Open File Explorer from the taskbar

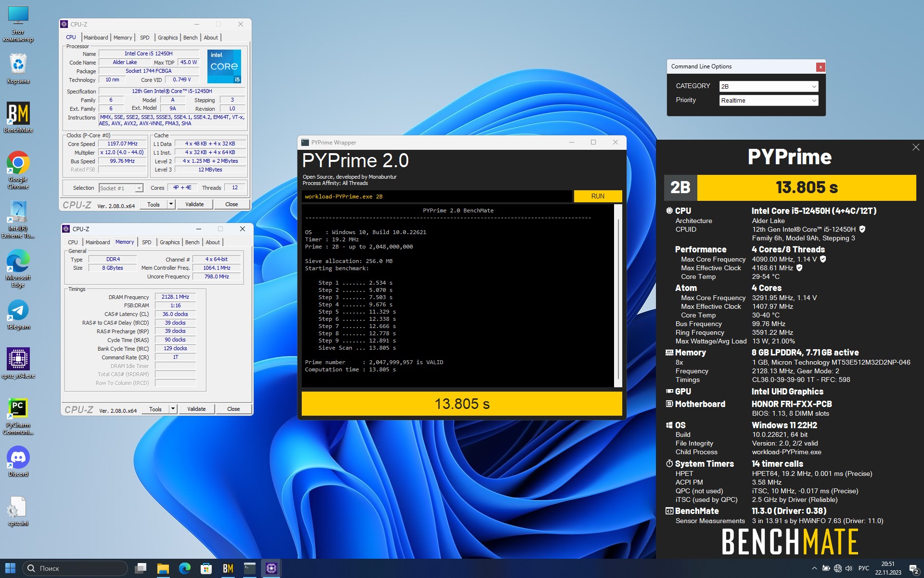[x=163, y=568]
